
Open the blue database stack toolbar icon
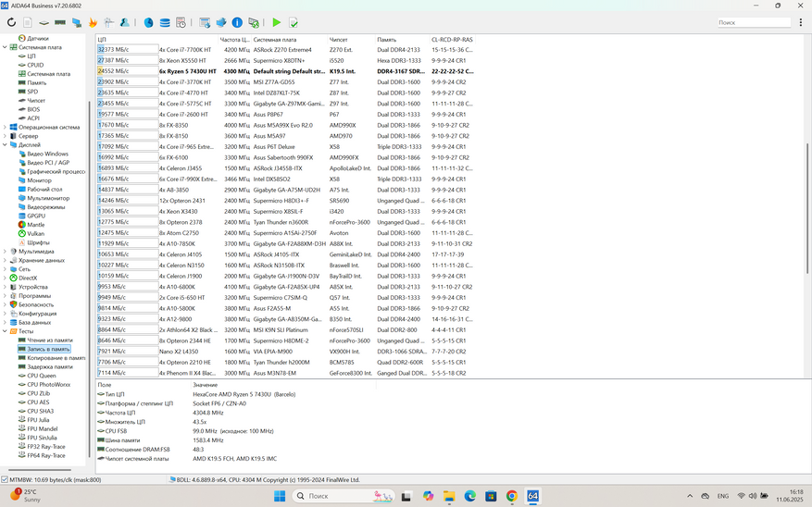coord(165,22)
